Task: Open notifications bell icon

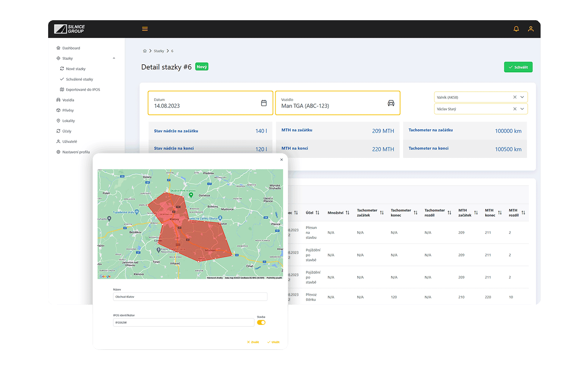Action: click(x=516, y=29)
